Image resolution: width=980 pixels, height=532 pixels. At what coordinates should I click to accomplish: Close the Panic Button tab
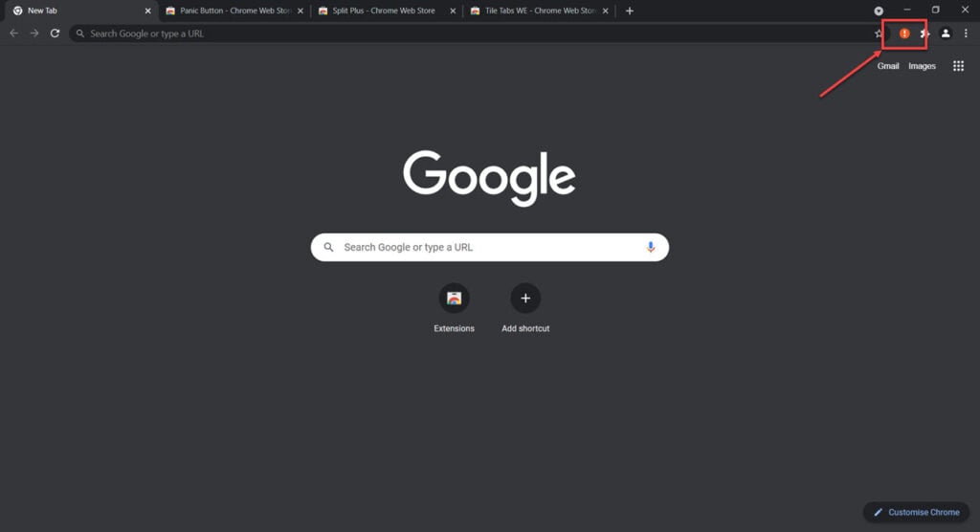click(x=300, y=11)
